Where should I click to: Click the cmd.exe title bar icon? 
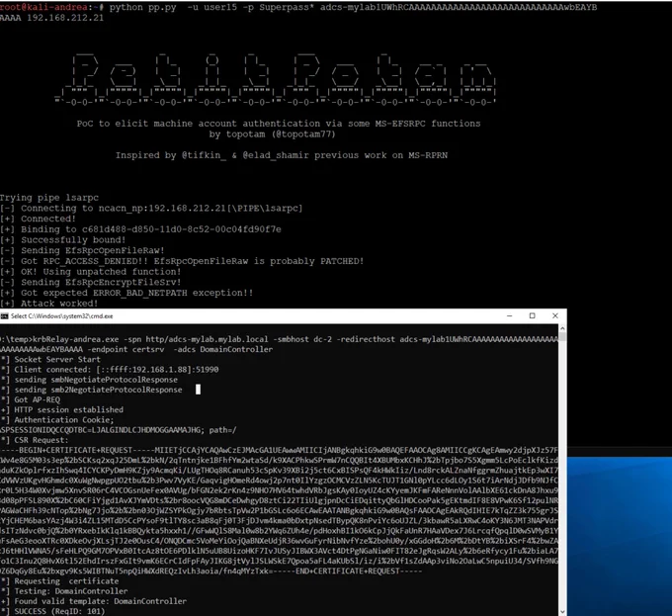click(4, 316)
